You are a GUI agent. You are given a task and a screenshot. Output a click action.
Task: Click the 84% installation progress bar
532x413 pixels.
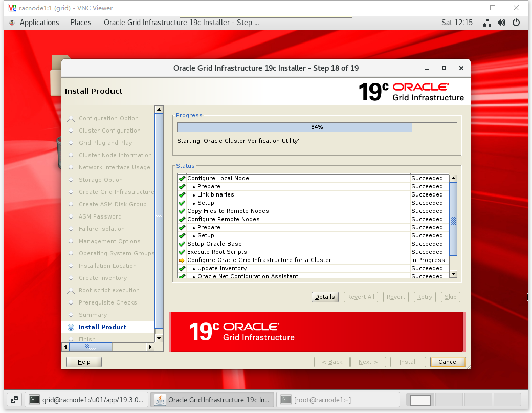click(x=317, y=127)
